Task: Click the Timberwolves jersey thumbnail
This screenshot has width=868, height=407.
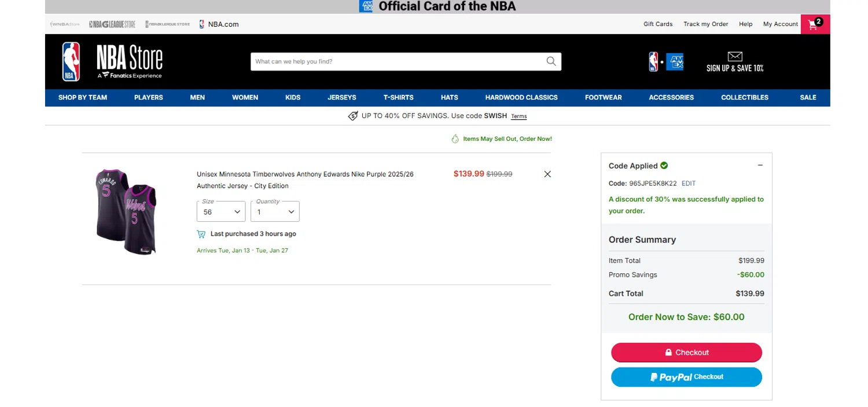Action: 126,212
